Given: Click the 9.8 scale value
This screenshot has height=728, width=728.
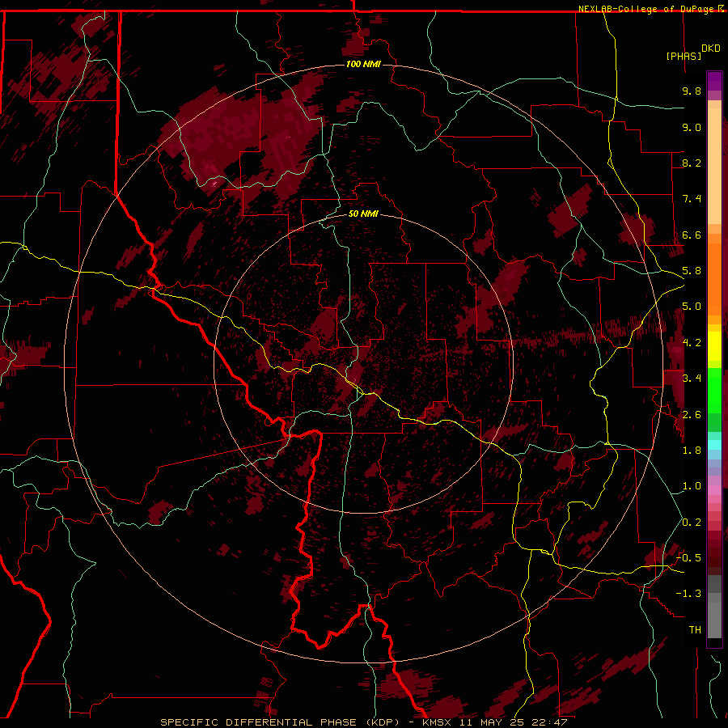Looking at the screenshot, I should pyautogui.click(x=692, y=91).
